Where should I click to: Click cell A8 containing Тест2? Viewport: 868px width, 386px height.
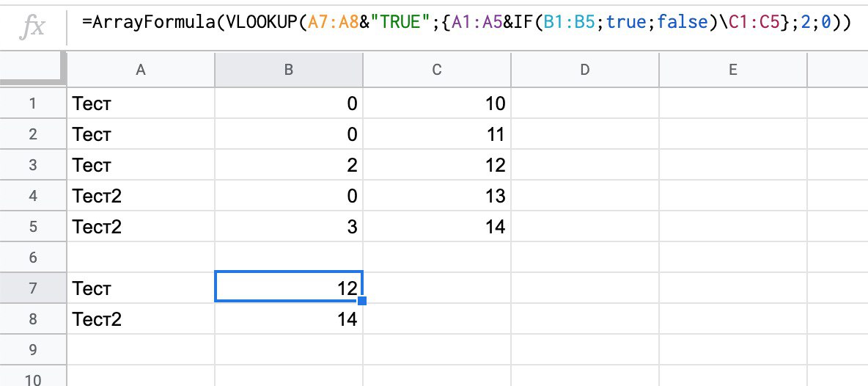click(x=140, y=319)
